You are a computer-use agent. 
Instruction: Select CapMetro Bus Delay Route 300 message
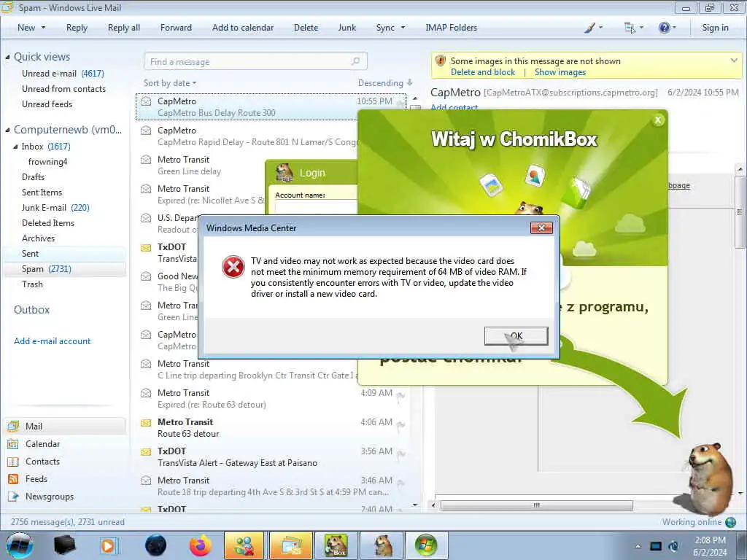[271, 106]
